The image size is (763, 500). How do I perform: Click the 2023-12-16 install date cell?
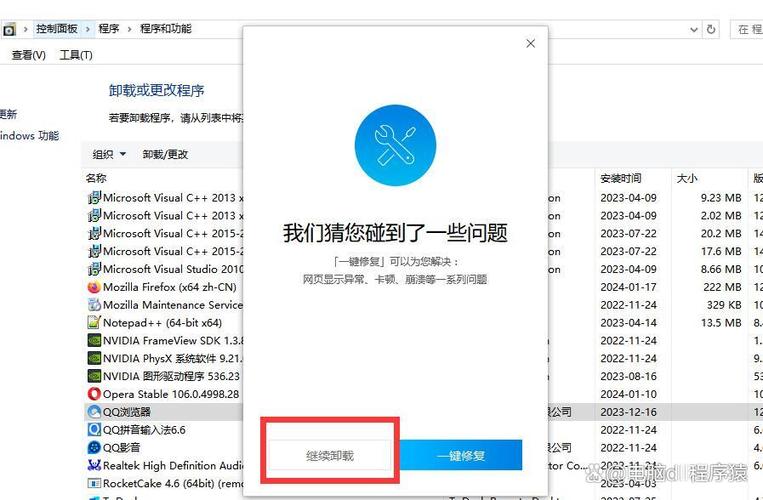coord(628,412)
